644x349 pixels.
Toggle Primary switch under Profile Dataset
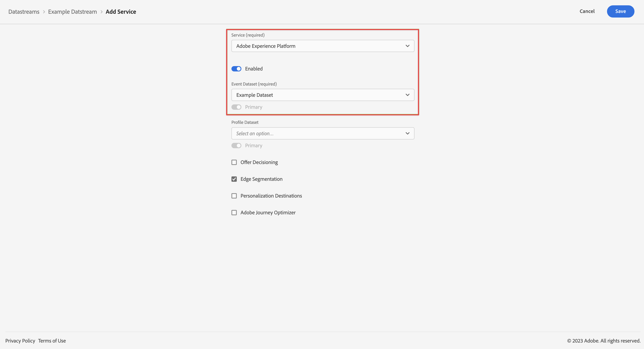coord(236,146)
